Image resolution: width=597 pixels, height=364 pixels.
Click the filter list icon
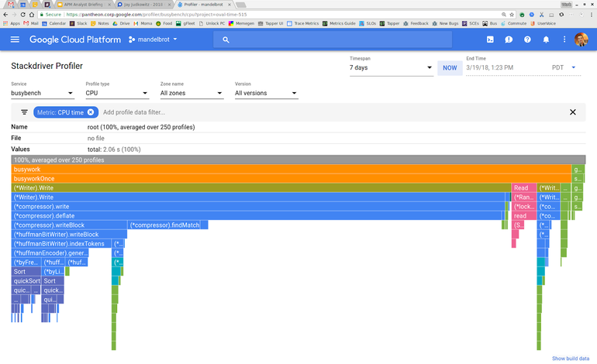point(24,112)
